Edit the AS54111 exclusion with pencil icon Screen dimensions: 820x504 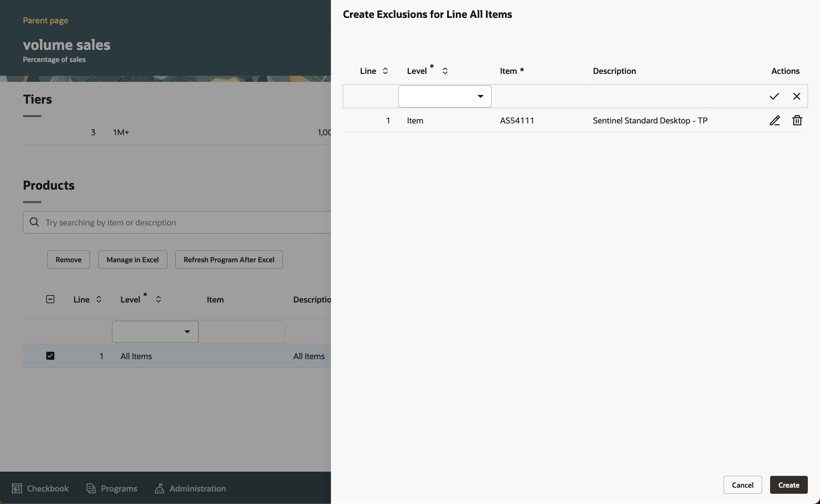pyautogui.click(x=775, y=120)
